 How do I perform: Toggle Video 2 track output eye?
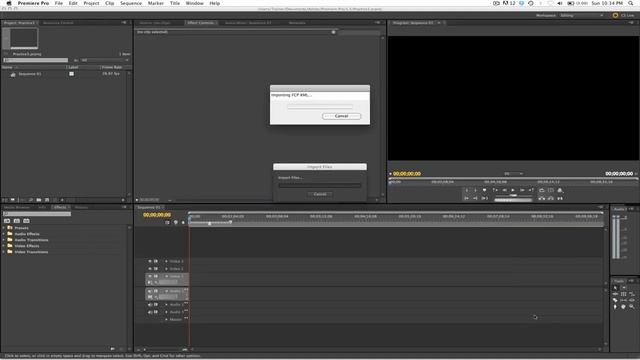pyautogui.click(x=150, y=269)
